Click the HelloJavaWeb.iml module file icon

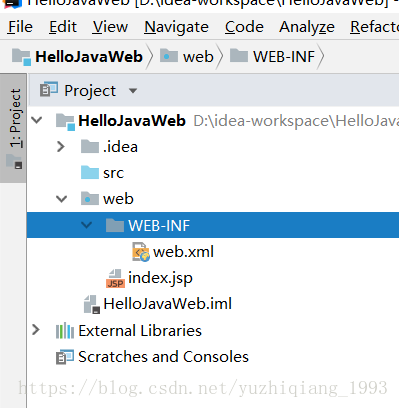pyautogui.click(x=92, y=304)
